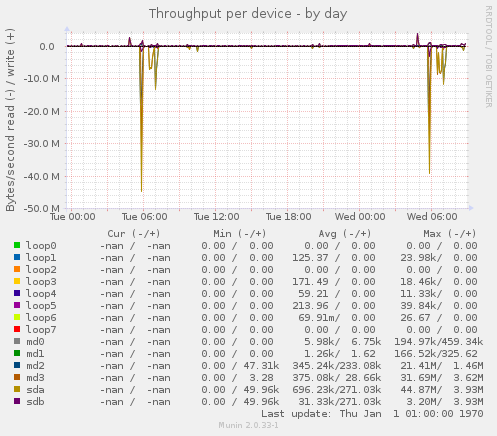
Task: Click the sda legend swatch
Action: [x=17, y=389]
